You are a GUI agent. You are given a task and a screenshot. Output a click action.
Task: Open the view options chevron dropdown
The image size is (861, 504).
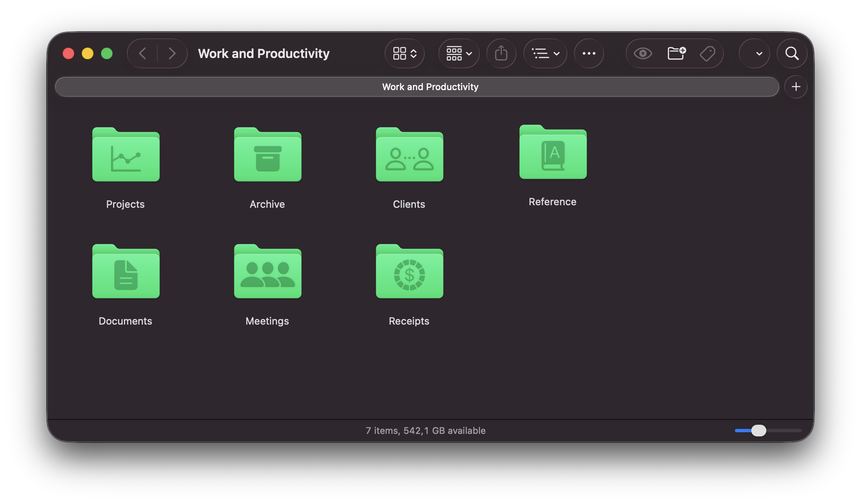404,53
